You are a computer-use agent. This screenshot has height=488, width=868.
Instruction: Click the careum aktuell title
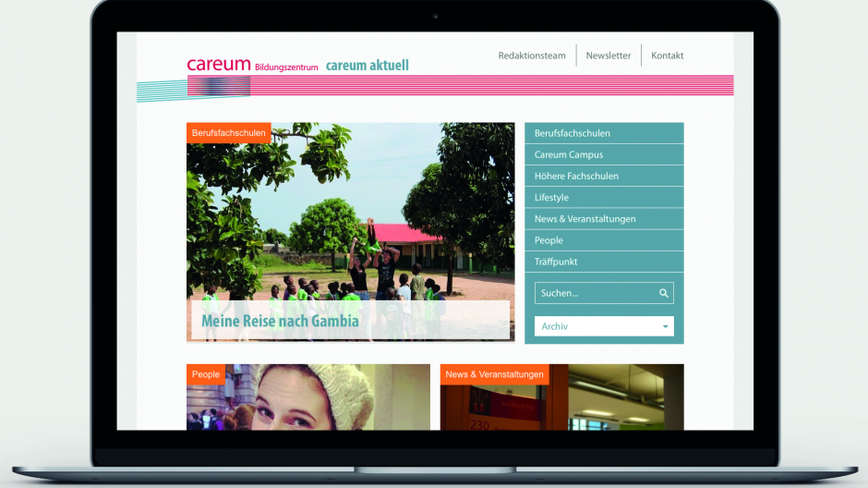tap(367, 66)
